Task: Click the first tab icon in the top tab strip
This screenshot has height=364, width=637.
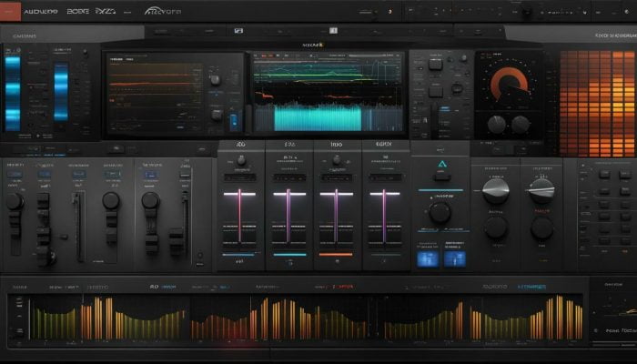Action: (238, 30)
